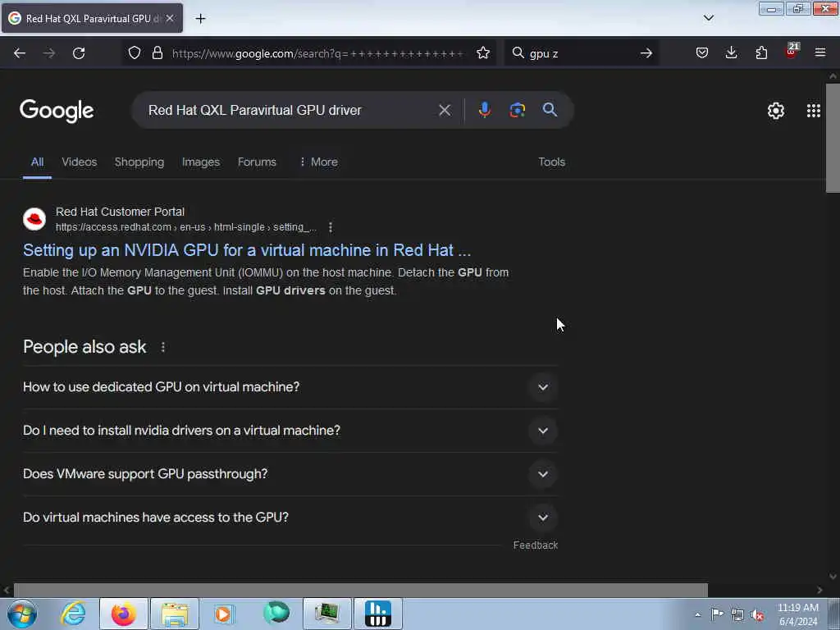Search by voice microphone icon
Screen dimensions: 840x630
[x=484, y=111]
